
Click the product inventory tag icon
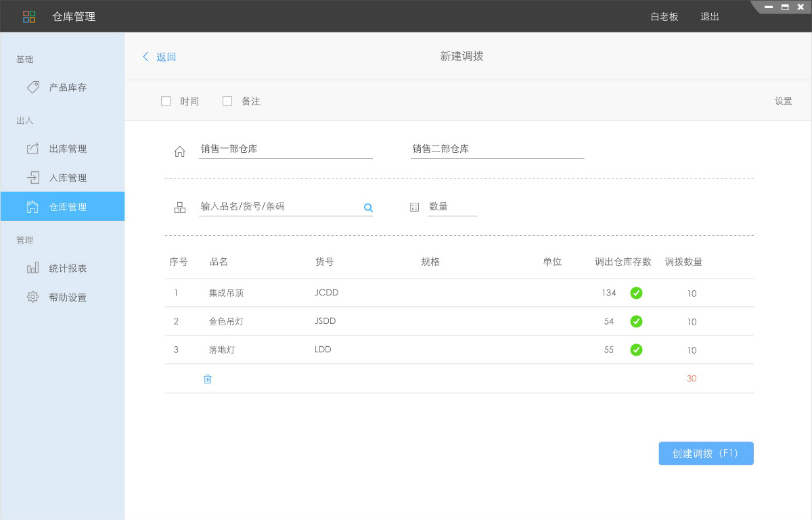[x=32, y=87]
